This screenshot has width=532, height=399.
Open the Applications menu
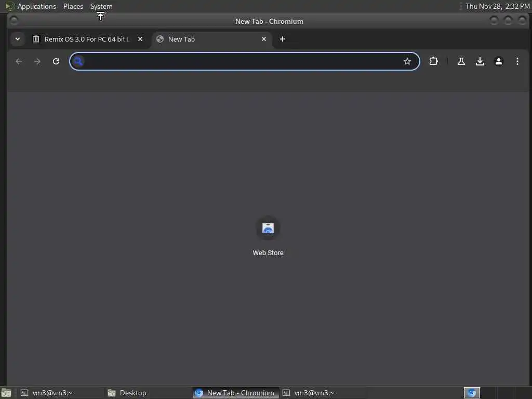[37, 6]
